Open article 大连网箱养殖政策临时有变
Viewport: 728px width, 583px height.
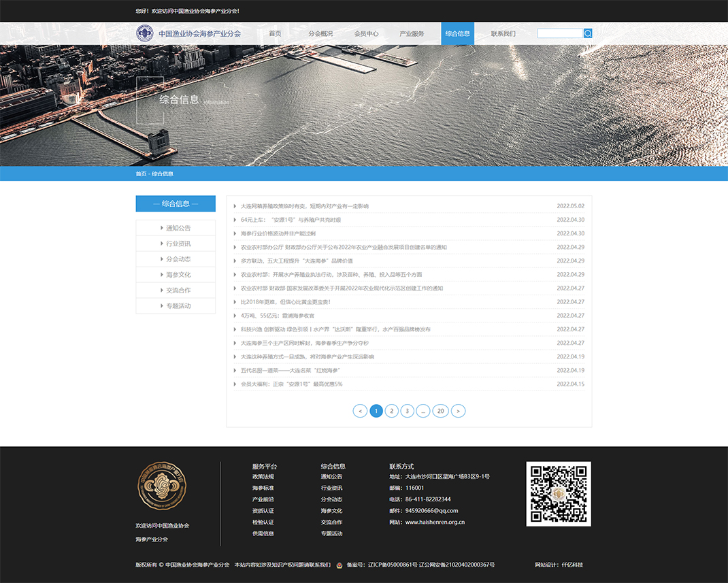point(304,206)
